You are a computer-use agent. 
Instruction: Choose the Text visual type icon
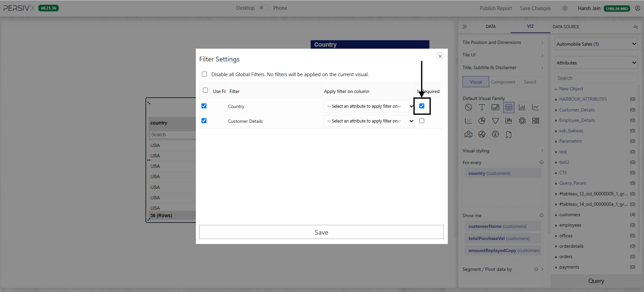pyautogui.click(x=482, y=107)
